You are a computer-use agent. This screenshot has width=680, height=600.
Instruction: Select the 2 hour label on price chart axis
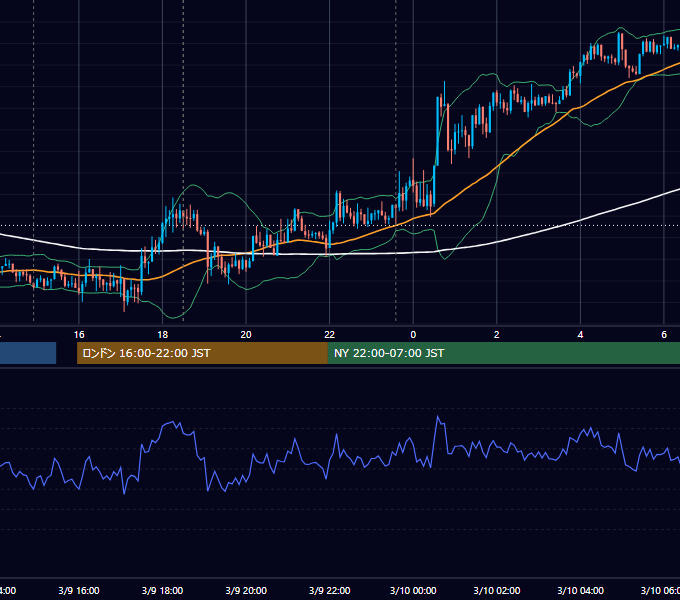click(x=497, y=335)
